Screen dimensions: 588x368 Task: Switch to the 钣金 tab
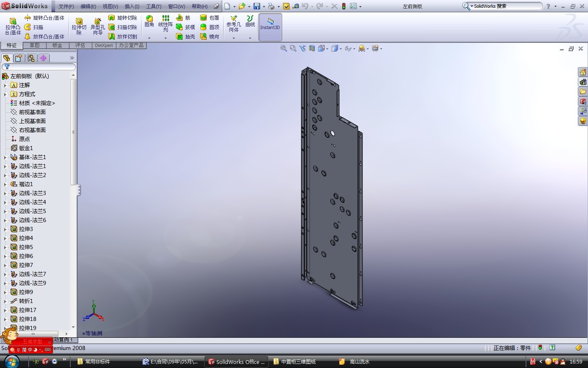coord(58,45)
